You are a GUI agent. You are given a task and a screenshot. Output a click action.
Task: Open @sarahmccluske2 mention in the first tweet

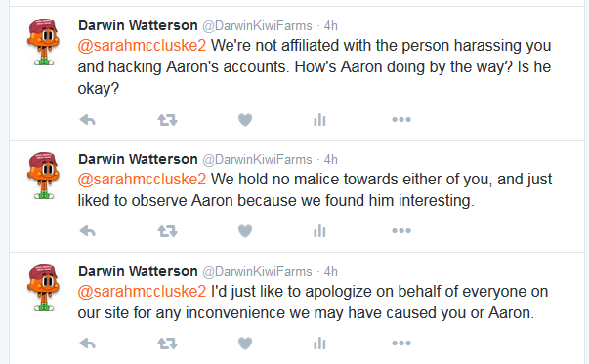point(142,46)
